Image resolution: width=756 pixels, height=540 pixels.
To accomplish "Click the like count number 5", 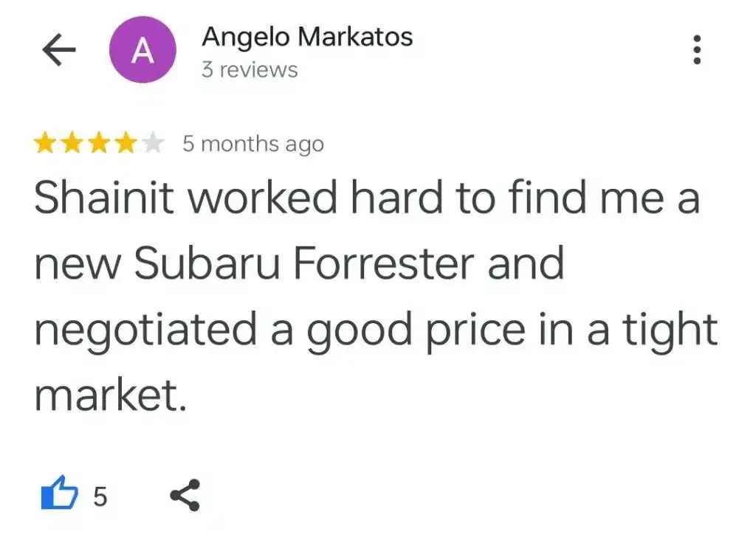I will point(100,496).
